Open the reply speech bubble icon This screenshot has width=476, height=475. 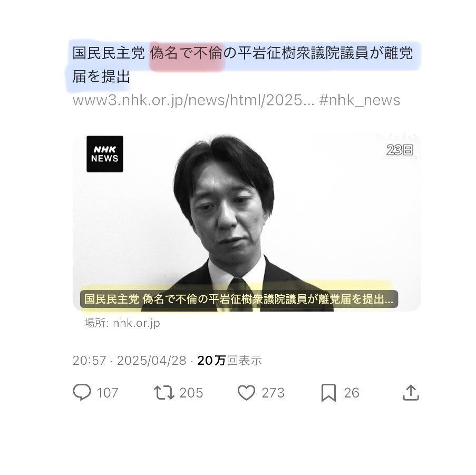point(82,392)
